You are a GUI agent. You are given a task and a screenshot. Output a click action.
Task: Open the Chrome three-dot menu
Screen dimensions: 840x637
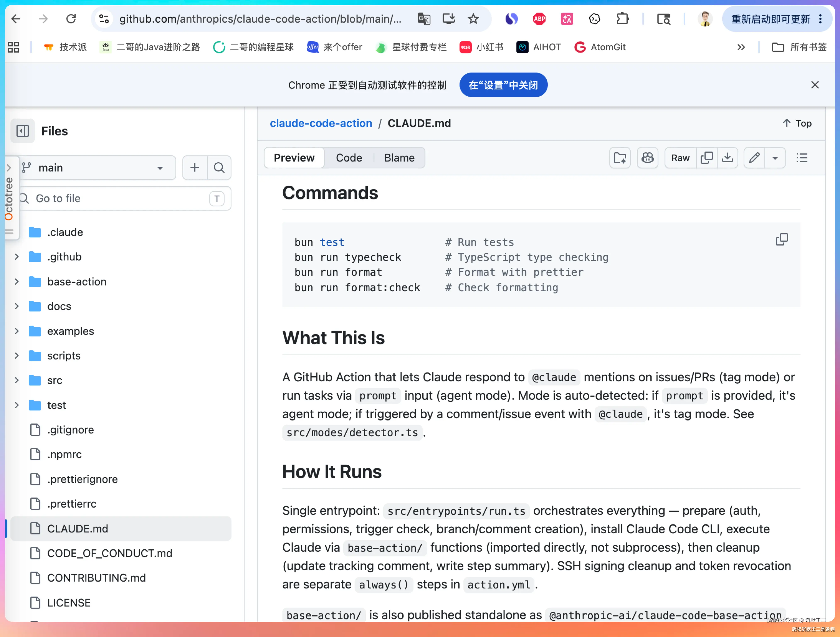[821, 19]
